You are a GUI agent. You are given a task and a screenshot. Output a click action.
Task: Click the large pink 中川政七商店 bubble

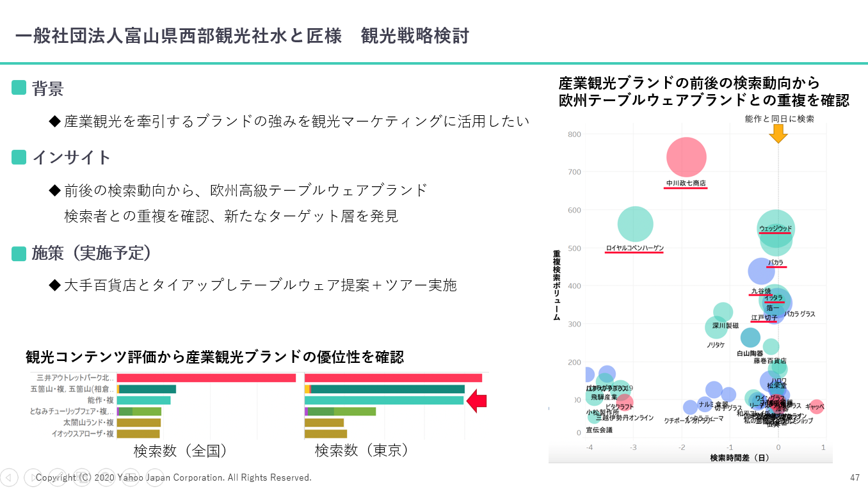click(x=686, y=157)
